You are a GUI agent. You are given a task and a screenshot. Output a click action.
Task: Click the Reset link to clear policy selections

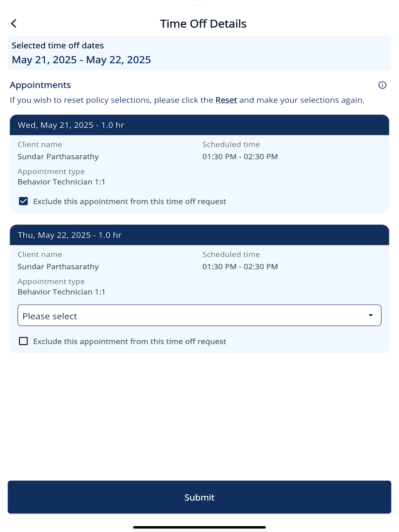[x=226, y=100]
